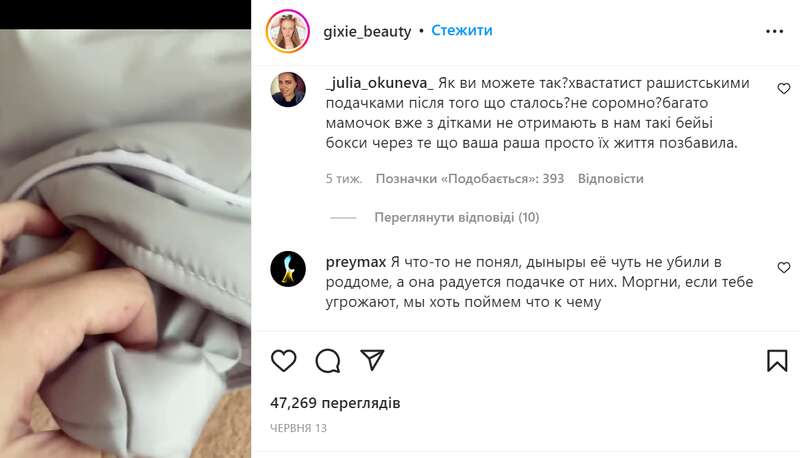Save post with bookmark icon

tap(777, 361)
